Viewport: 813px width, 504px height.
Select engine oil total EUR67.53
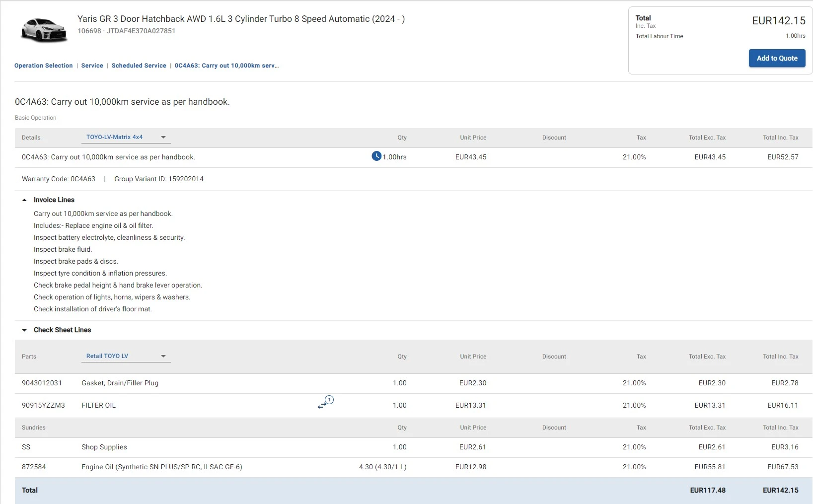[783, 467]
